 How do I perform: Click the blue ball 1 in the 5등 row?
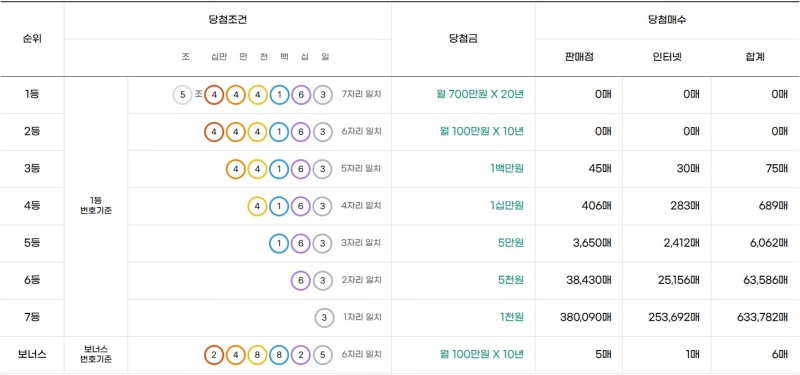279,243
